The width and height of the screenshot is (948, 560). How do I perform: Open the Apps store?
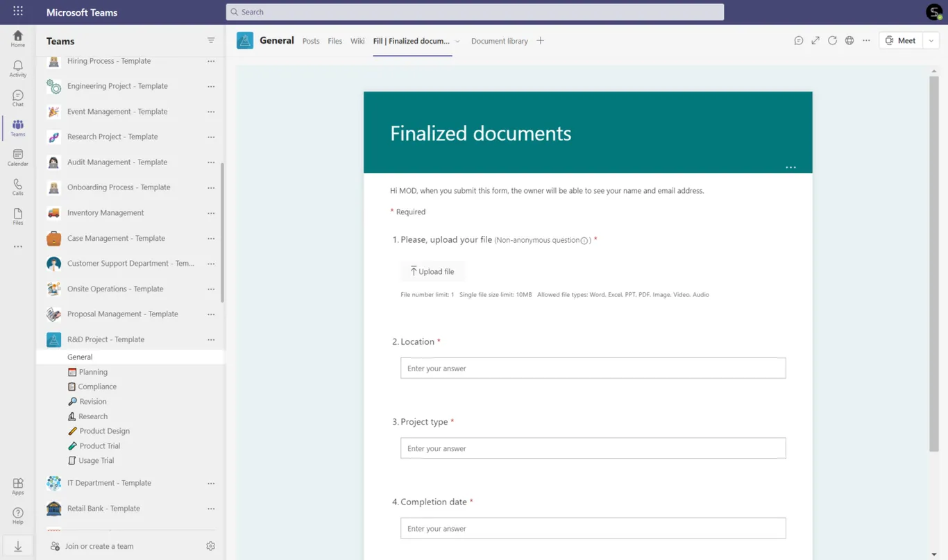pyautogui.click(x=18, y=486)
